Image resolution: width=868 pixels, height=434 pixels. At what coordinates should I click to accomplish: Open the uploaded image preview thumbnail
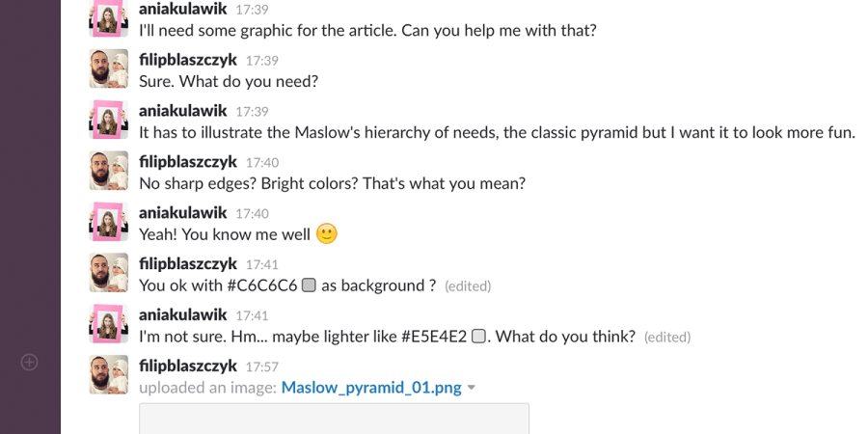334,419
